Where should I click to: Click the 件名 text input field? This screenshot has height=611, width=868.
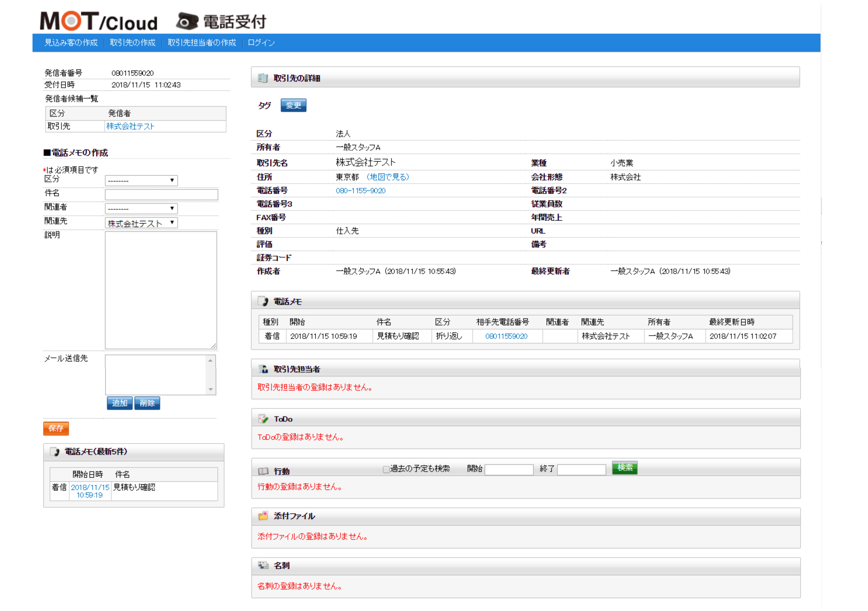point(162,194)
